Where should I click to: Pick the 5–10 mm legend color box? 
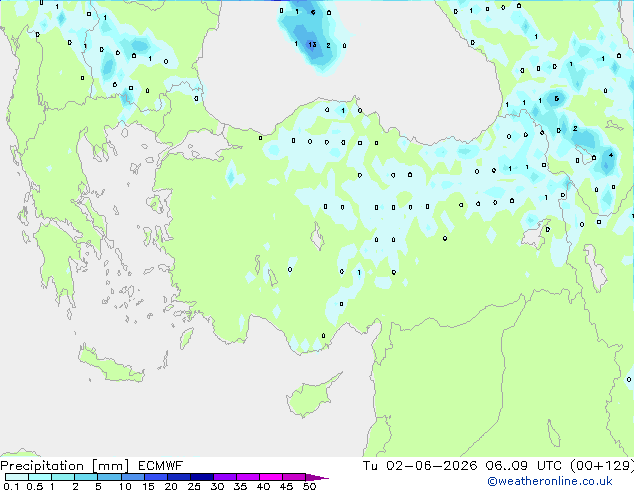click(x=109, y=477)
